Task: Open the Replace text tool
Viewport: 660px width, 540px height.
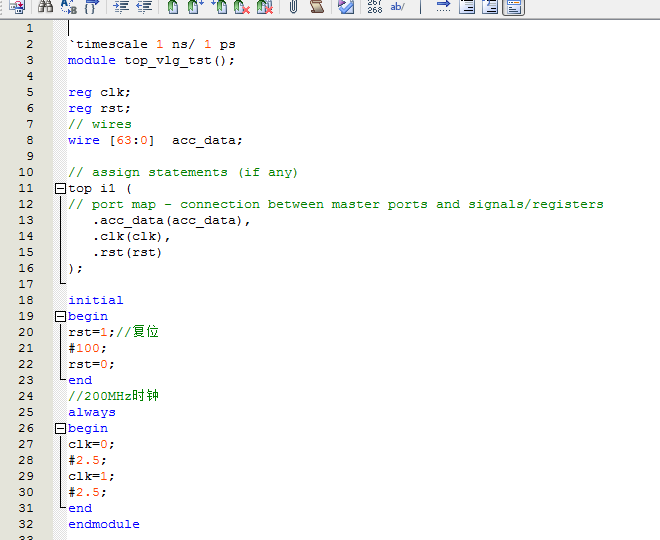Action: point(68,6)
